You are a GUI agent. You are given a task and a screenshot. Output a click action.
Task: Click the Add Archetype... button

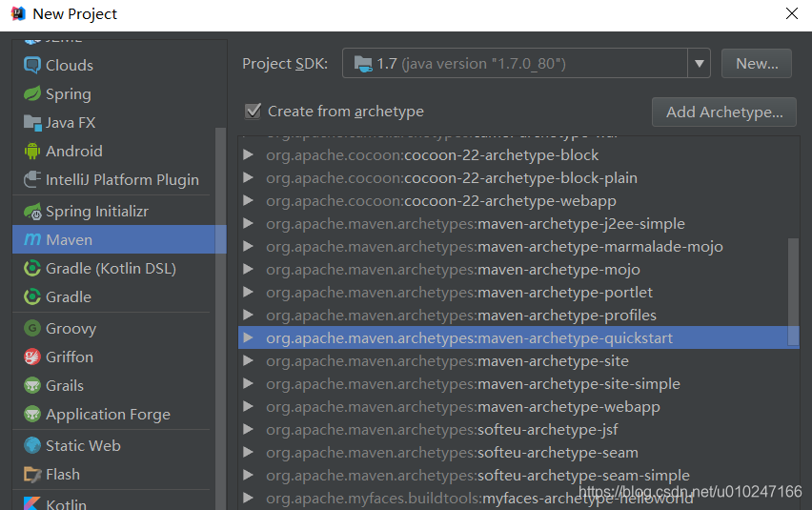pyautogui.click(x=724, y=112)
